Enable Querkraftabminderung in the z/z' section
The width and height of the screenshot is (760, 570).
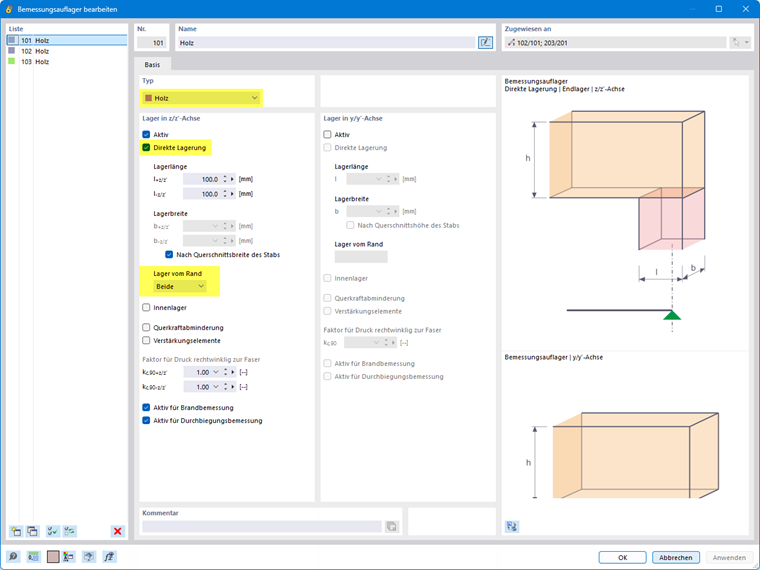point(146,328)
